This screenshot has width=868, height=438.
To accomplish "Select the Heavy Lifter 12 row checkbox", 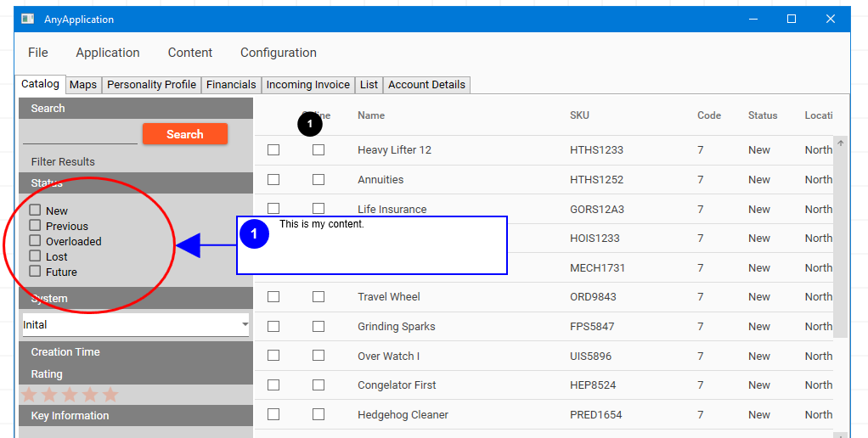I will (273, 150).
